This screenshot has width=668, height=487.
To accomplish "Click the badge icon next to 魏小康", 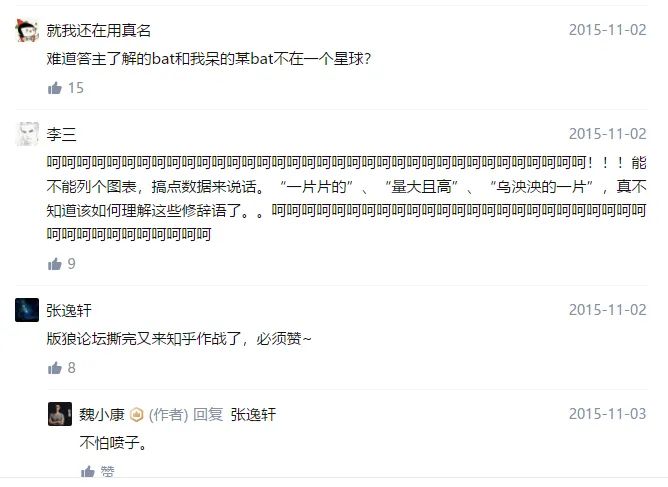I will 136,415.
